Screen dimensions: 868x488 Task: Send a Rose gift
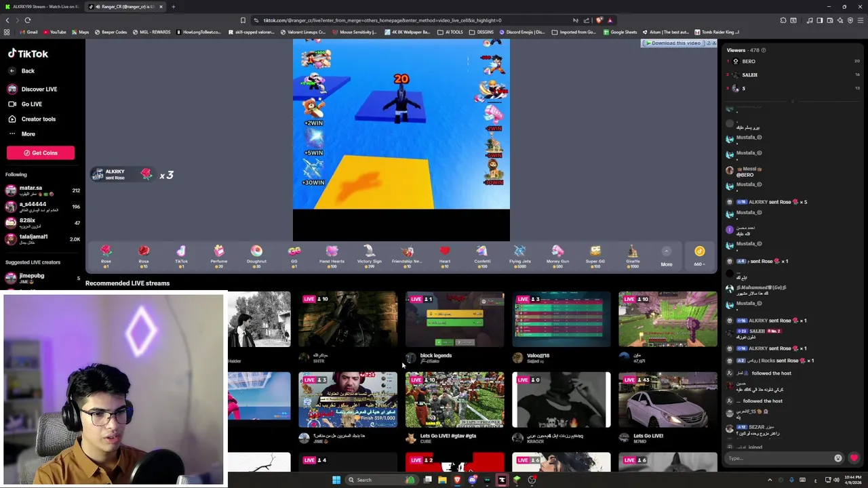point(106,256)
